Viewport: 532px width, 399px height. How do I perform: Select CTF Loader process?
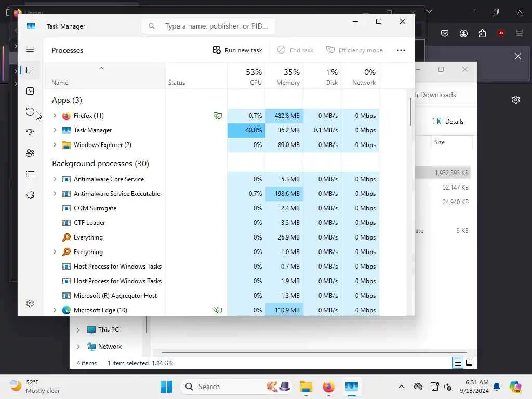[89, 223]
